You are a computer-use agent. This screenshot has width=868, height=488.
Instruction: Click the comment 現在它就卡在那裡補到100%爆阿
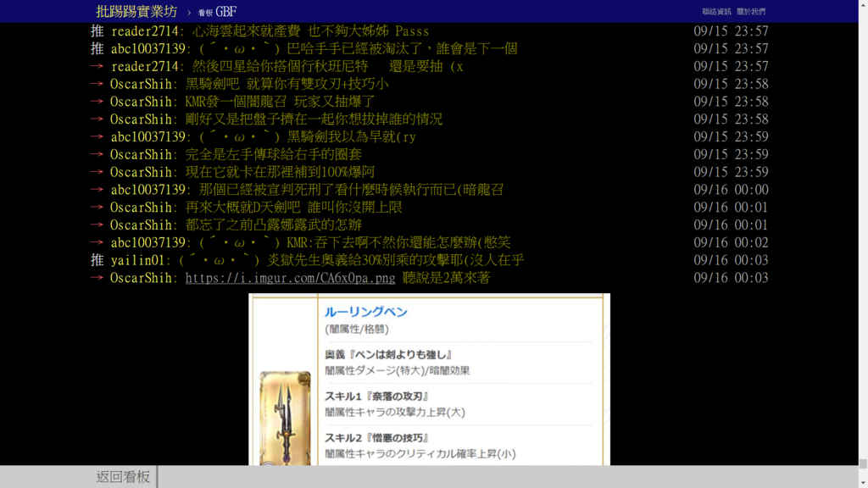280,172
